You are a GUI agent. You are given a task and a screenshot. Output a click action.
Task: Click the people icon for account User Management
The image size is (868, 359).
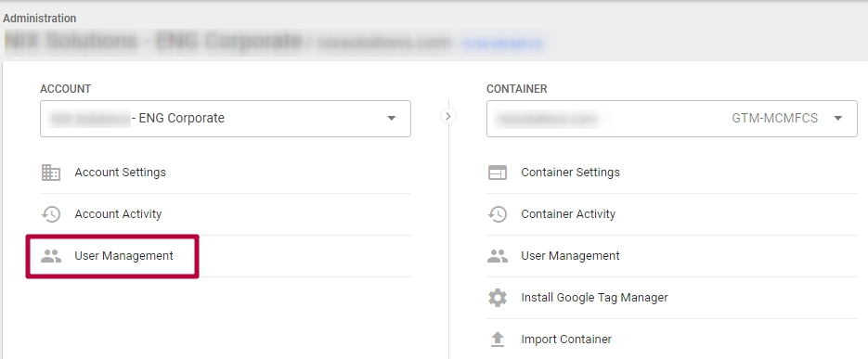point(51,255)
